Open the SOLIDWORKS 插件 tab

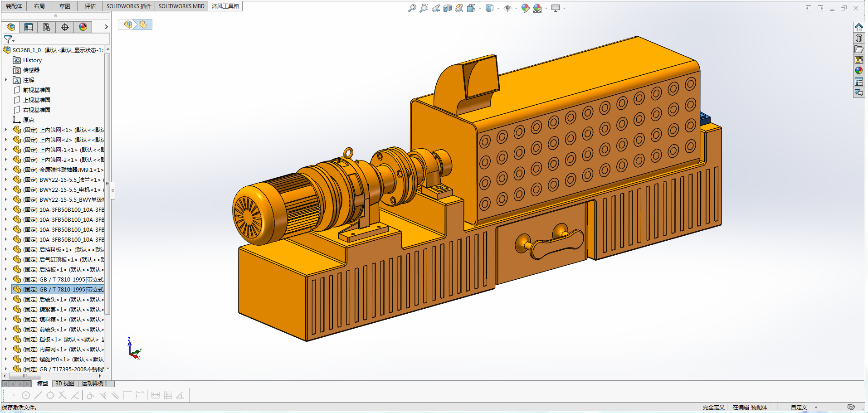[129, 6]
